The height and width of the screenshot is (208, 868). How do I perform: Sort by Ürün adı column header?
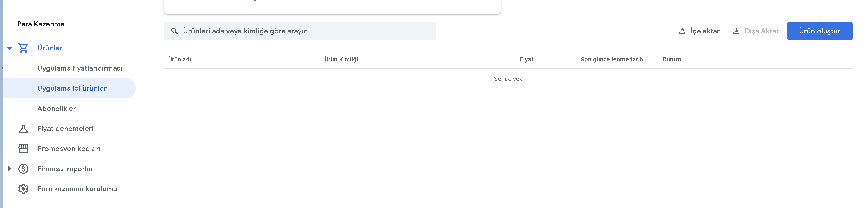click(180, 59)
